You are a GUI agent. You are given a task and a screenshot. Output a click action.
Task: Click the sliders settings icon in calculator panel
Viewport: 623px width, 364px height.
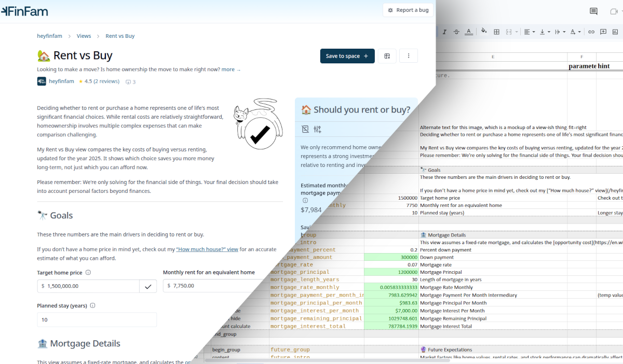pos(317,129)
